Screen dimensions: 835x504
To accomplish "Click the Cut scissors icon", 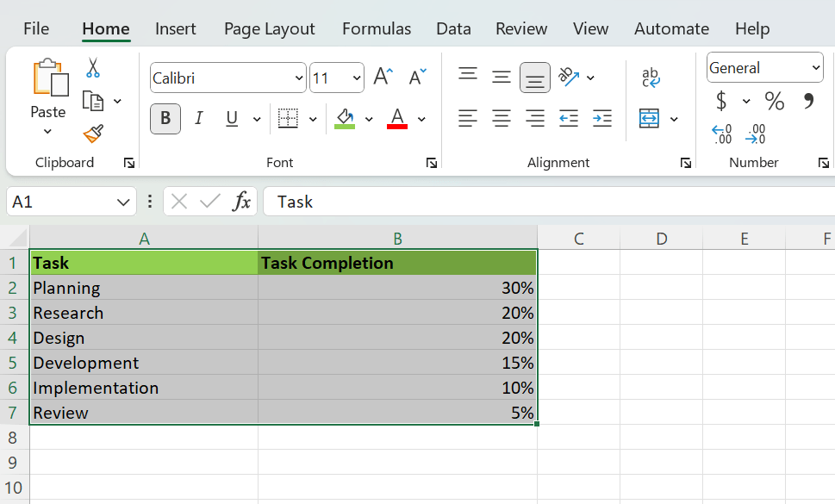I will coord(93,68).
